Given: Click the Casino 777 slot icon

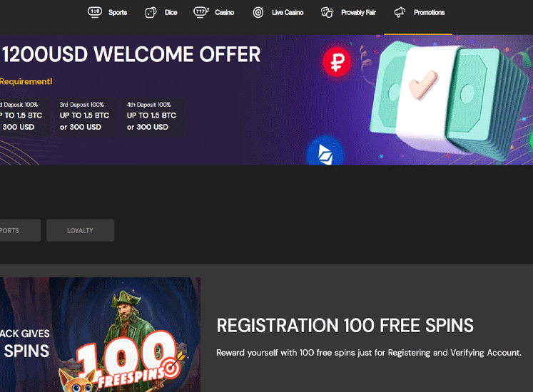Looking at the screenshot, I should (x=201, y=12).
